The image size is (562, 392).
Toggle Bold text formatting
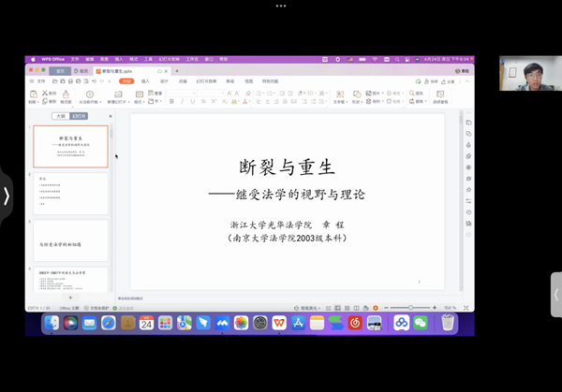[x=171, y=101]
